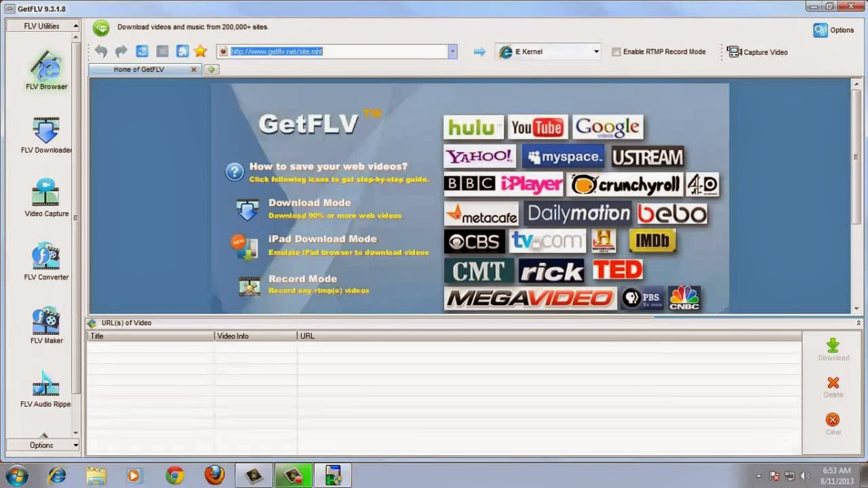The width and height of the screenshot is (868, 488).
Task: Click the CBS logo
Action: (474, 241)
